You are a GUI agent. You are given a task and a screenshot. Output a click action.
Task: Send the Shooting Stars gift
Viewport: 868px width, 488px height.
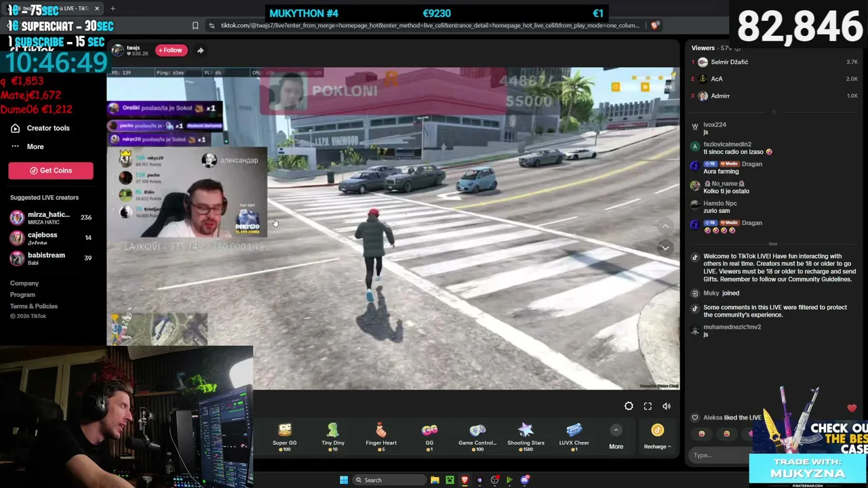[526, 437]
